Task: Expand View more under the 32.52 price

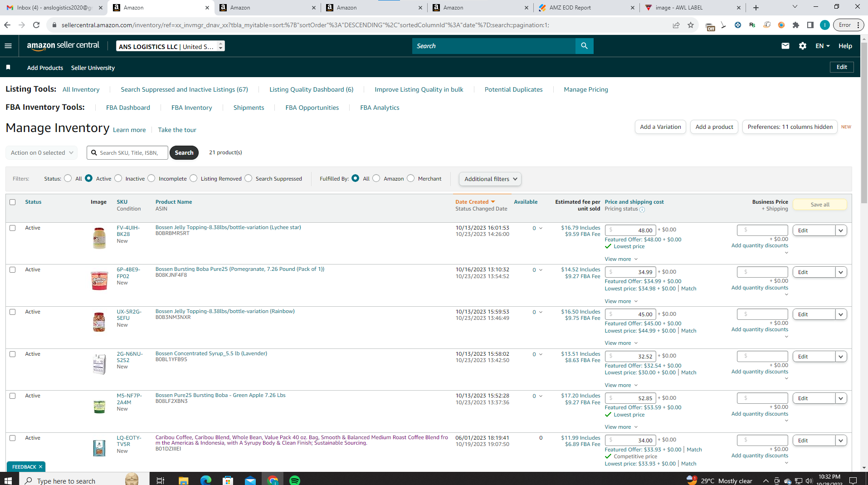Action: click(621, 385)
